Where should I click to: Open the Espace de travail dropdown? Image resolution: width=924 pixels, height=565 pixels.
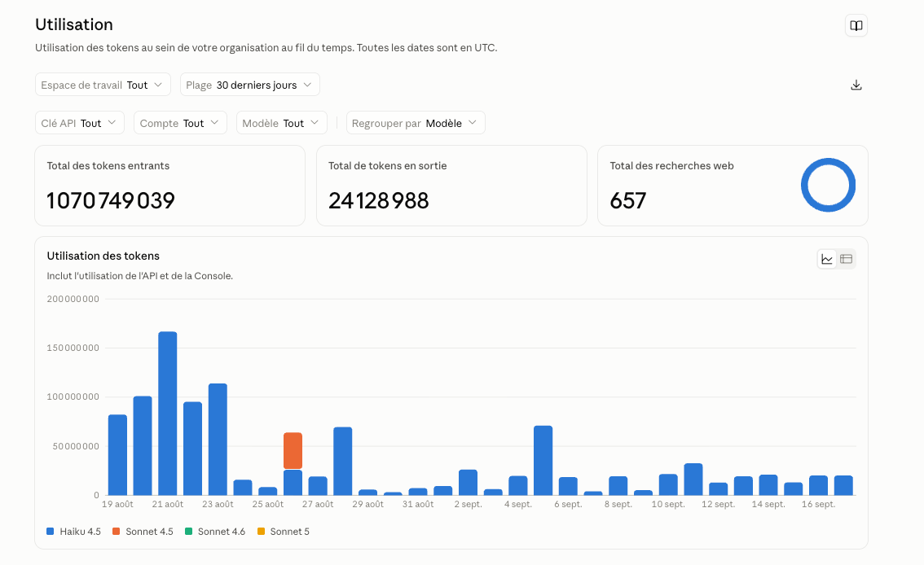[103, 85]
